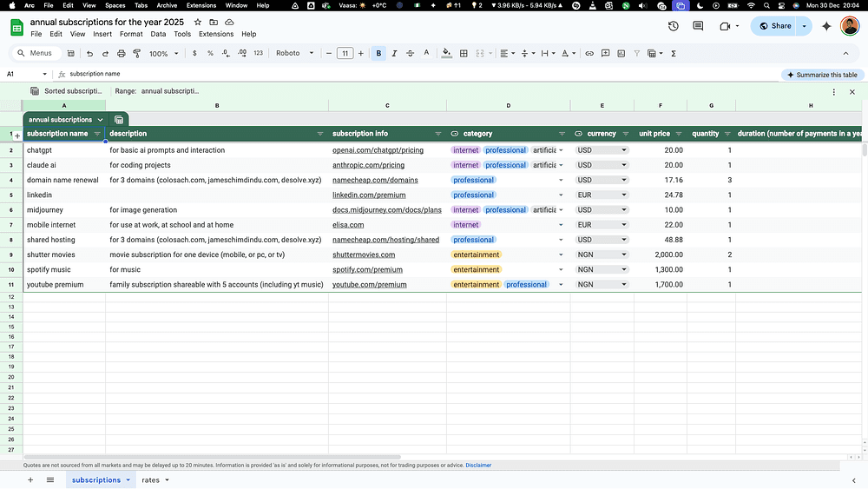Viewport: 868px width, 489px height.
Task: Toggle bold formatting
Action: 378,54
